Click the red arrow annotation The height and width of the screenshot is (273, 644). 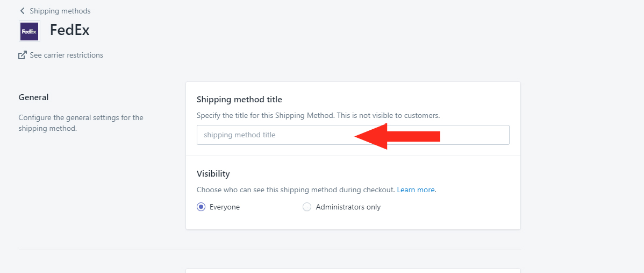click(x=397, y=136)
